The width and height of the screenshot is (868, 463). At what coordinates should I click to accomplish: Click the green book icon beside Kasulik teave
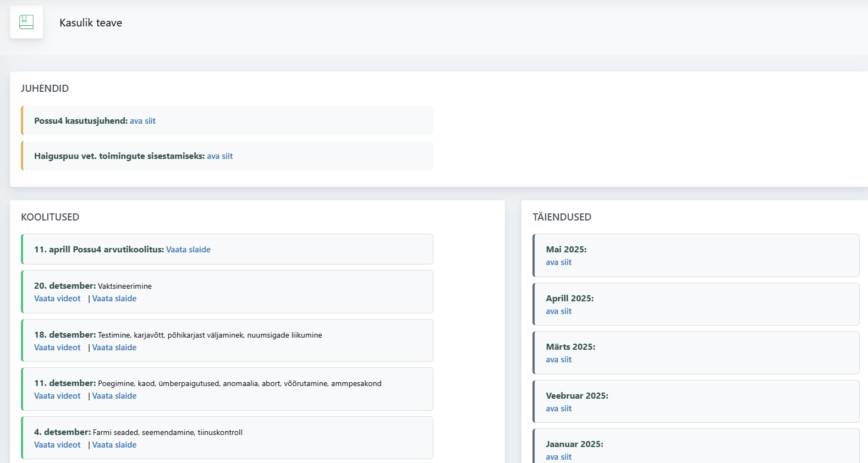[26, 22]
